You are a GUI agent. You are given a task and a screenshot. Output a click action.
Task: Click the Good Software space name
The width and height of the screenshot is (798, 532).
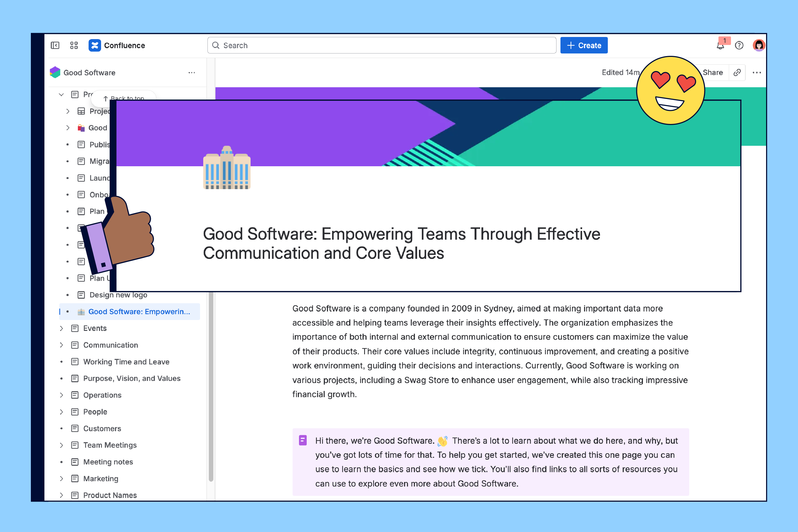[90, 73]
